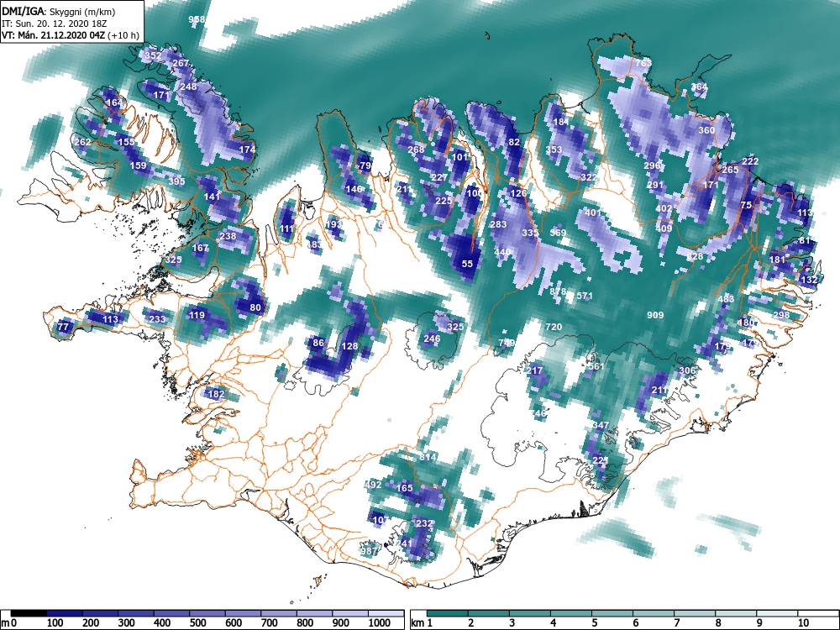
Task: Select the VT: Mán. 21.12.2020 04Z line
Action: tap(71, 36)
